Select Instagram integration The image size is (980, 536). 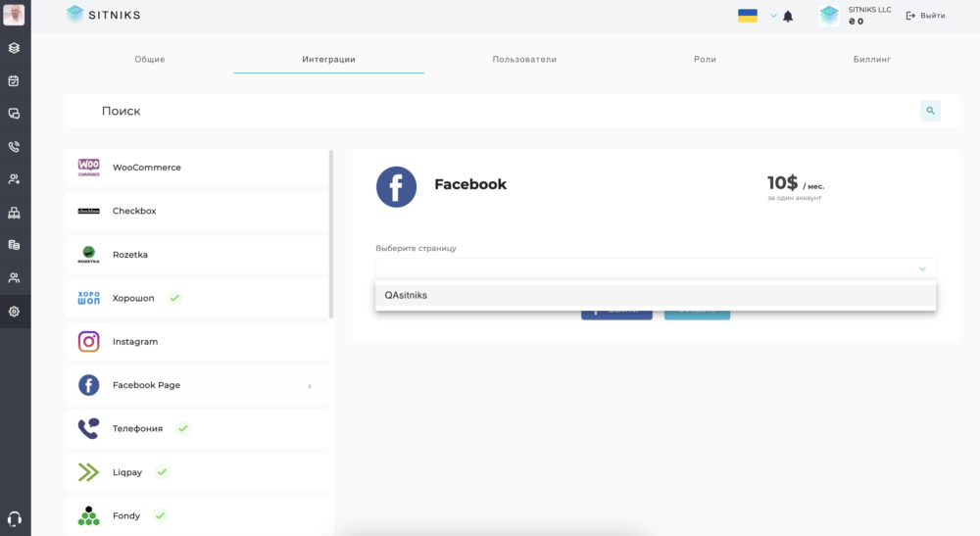pos(198,342)
